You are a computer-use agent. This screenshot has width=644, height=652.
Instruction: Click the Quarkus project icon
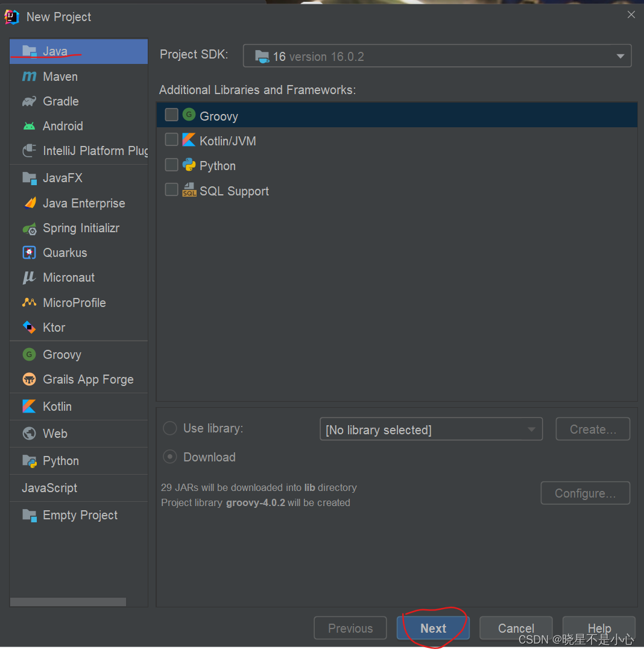[x=29, y=253]
